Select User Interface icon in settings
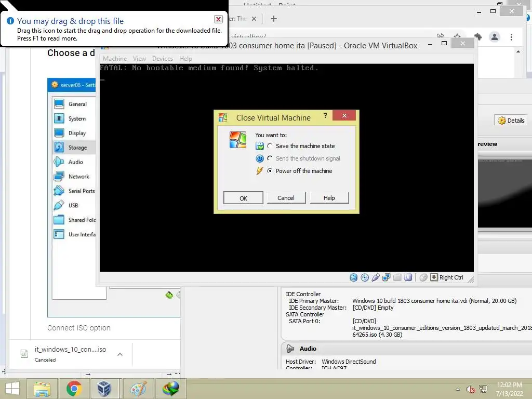This screenshot has width=532, height=399. tap(59, 234)
